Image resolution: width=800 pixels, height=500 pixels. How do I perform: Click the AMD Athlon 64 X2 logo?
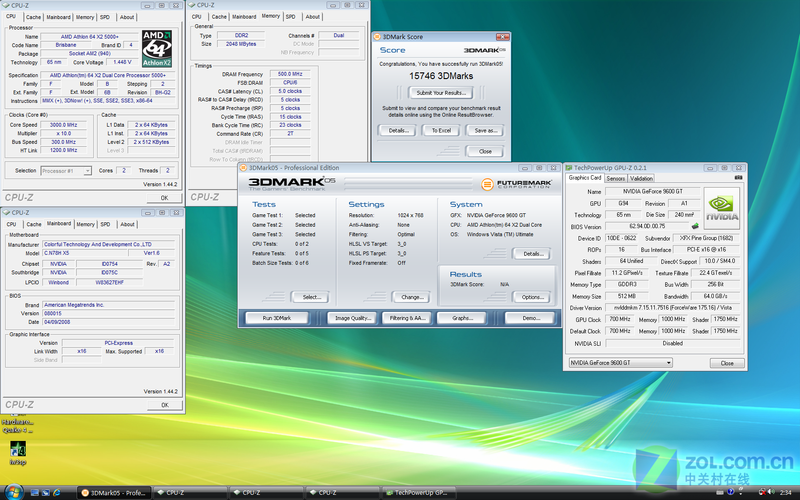coord(157,48)
